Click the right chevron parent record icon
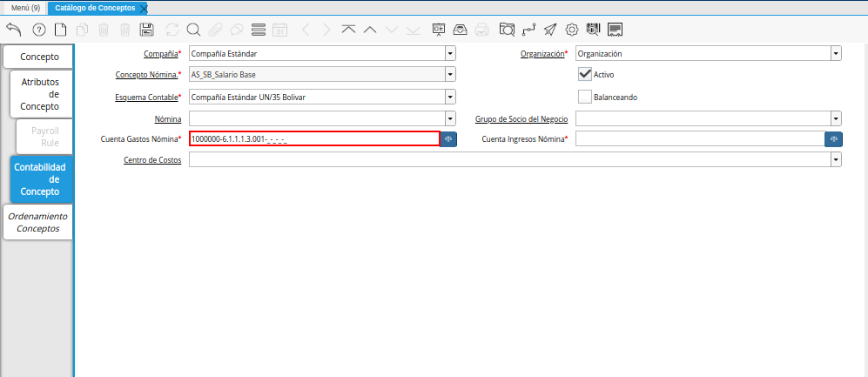The width and height of the screenshot is (868, 377). (x=326, y=30)
